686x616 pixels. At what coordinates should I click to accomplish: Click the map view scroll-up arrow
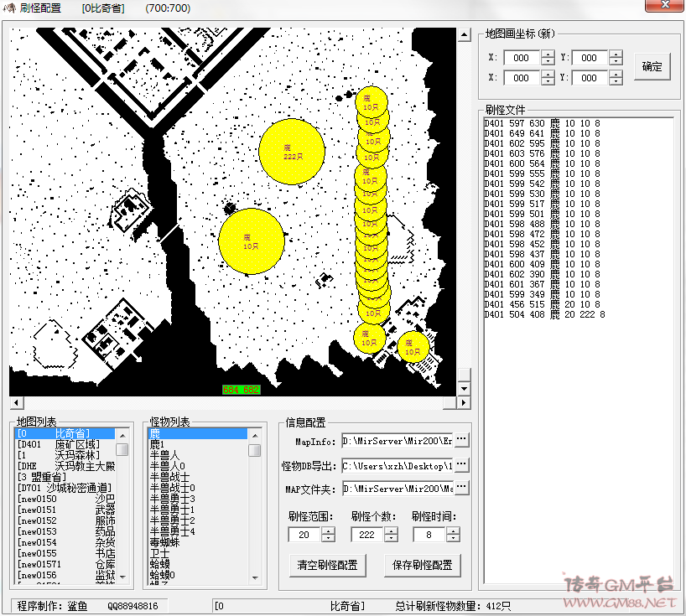[x=465, y=34]
